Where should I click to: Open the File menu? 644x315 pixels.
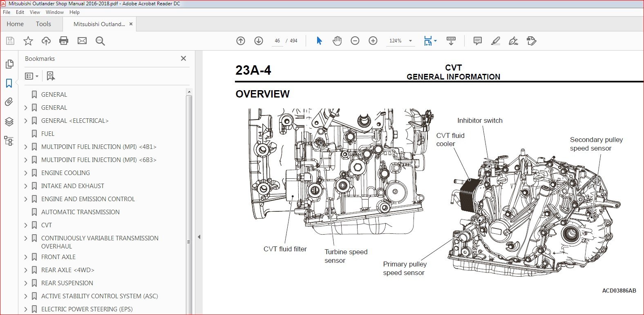(7, 12)
